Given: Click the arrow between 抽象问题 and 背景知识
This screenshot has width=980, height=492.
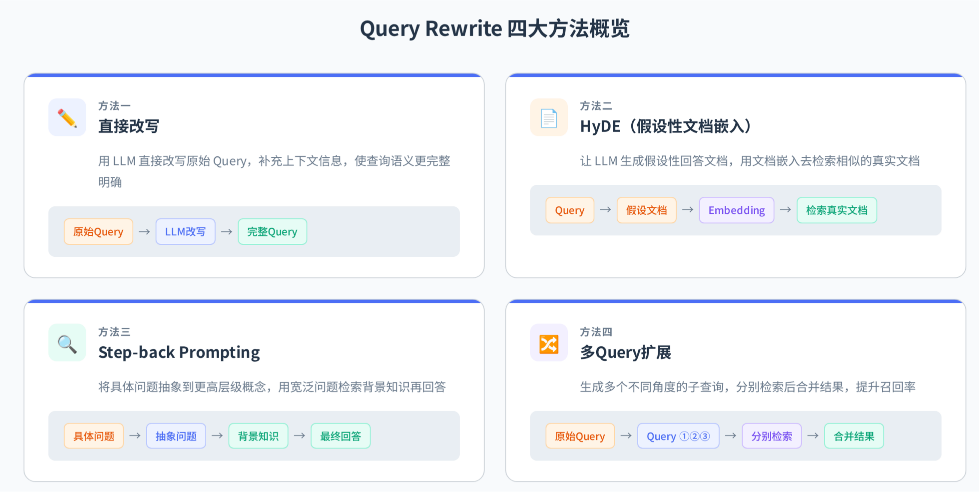Looking at the screenshot, I should tap(217, 435).
